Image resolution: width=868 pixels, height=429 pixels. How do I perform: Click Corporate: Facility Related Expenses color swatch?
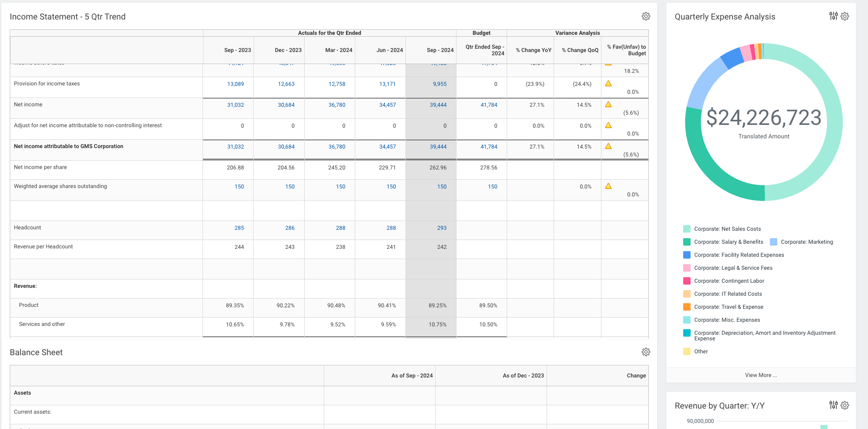[687, 255]
